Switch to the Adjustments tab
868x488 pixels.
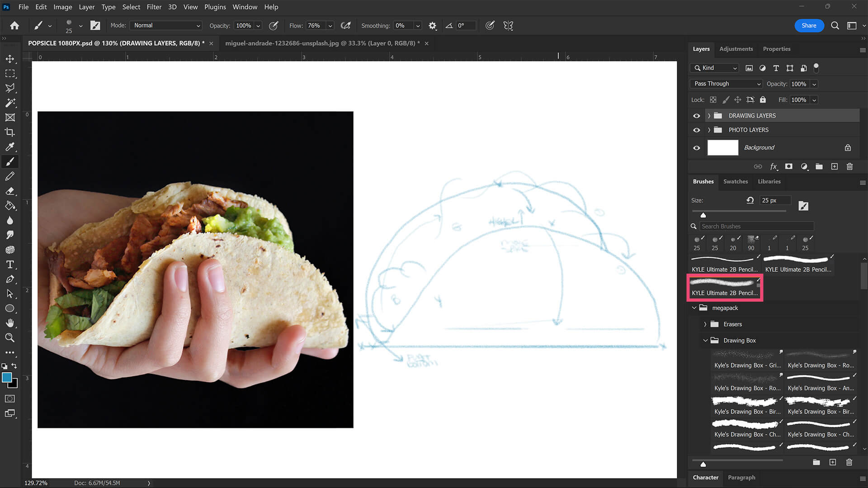click(736, 49)
